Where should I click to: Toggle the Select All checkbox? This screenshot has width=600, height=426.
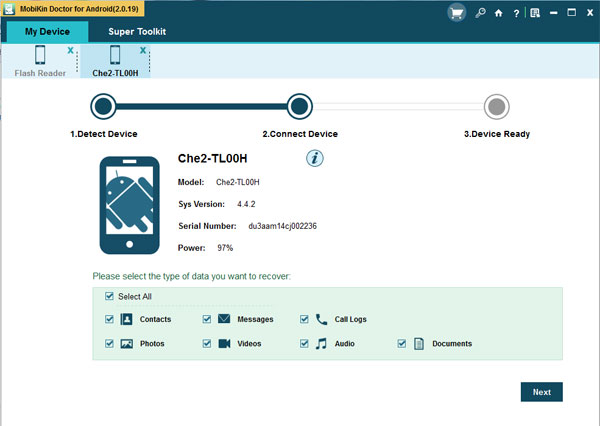(x=109, y=296)
